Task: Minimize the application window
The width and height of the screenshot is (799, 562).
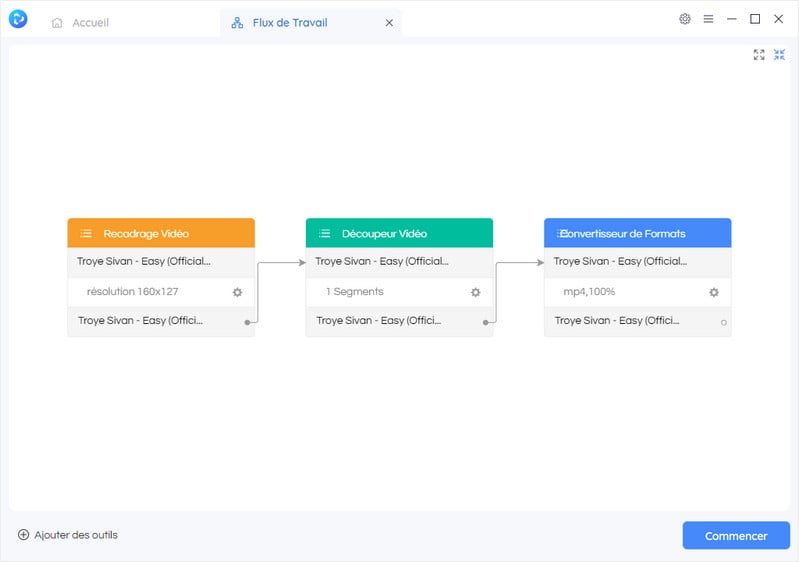Action: coord(732,19)
